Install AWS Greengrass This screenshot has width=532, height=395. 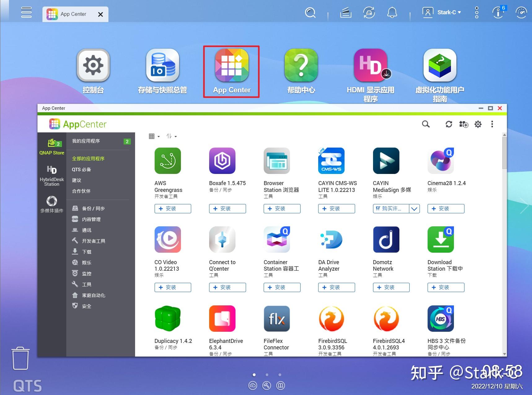[x=173, y=209]
